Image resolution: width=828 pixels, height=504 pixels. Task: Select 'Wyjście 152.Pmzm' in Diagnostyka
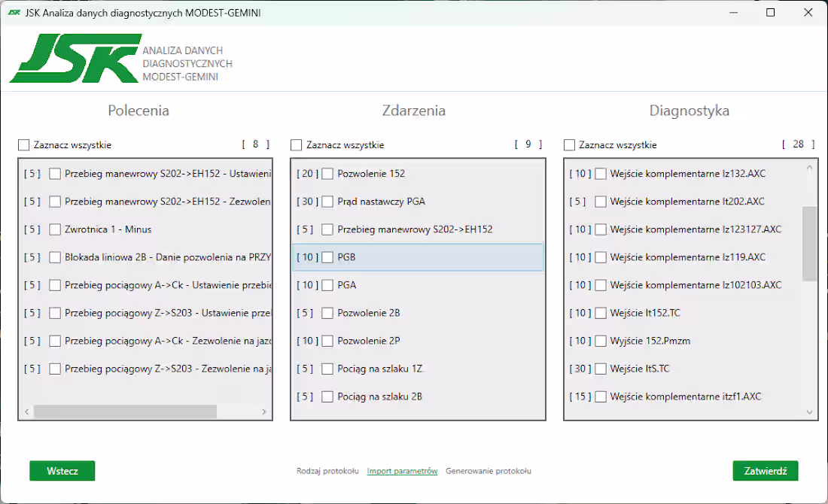tap(600, 341)
